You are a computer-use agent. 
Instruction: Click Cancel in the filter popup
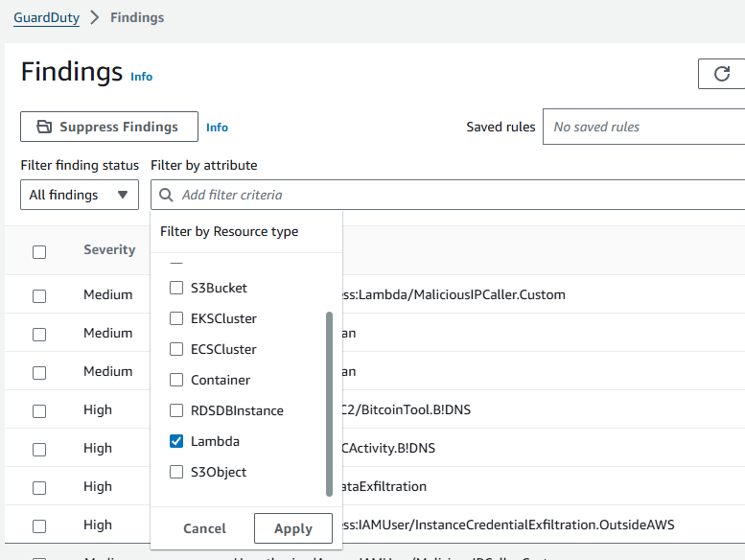point(205,528)
